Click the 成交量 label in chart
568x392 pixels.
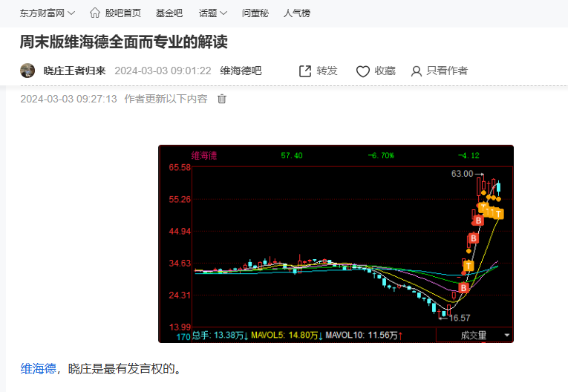tap(474, 336)
